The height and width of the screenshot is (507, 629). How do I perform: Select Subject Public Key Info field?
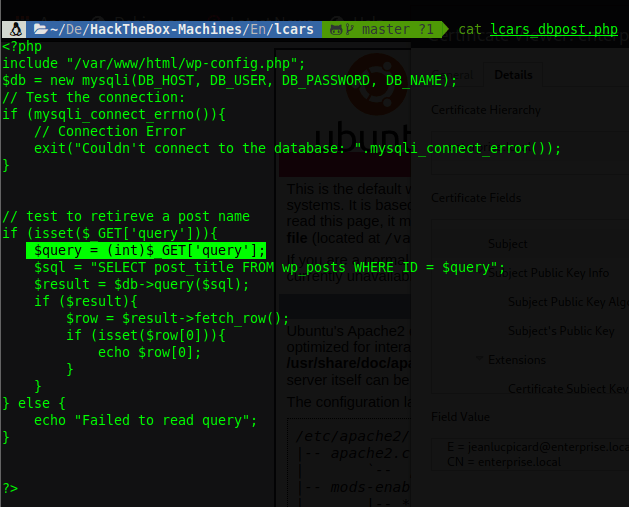click(x=548, y=273)
